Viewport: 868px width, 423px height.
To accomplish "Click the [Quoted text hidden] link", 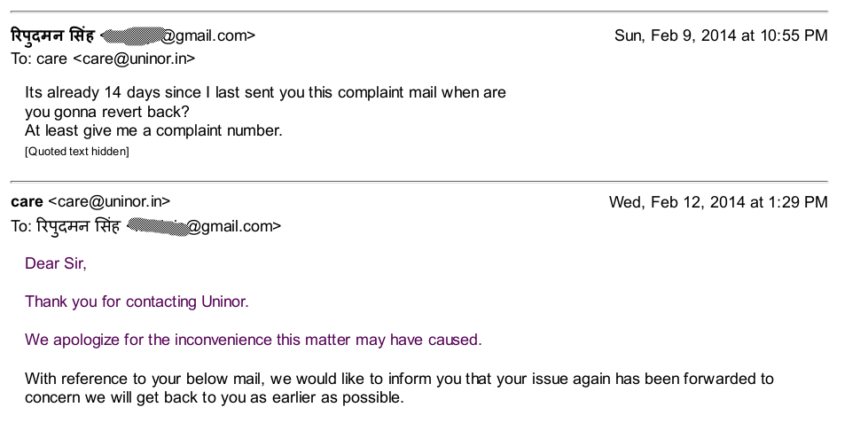I will pyautogui.click(x=77, y=152).
